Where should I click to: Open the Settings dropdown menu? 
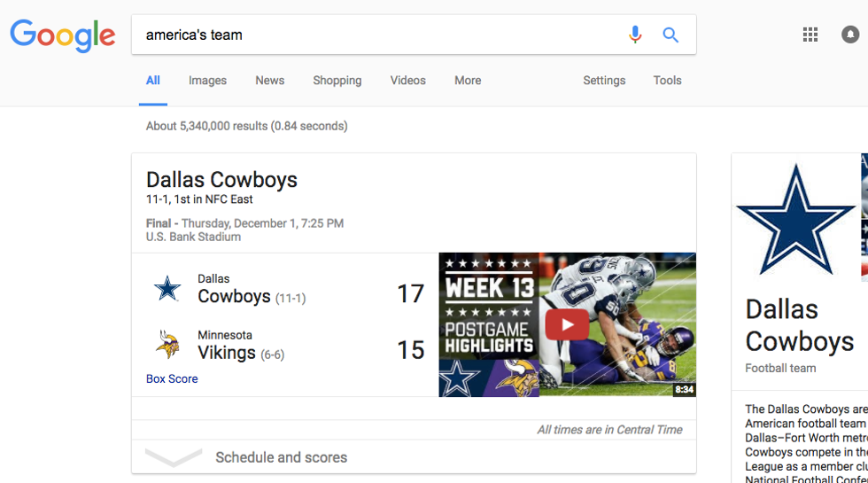pyautogui.click(x=604, y=81)
